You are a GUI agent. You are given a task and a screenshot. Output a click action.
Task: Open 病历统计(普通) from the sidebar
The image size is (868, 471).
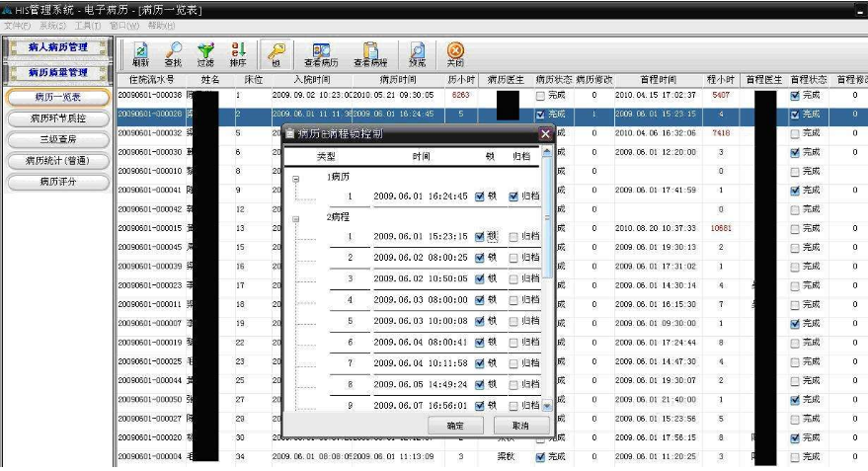tap(57, 161)
